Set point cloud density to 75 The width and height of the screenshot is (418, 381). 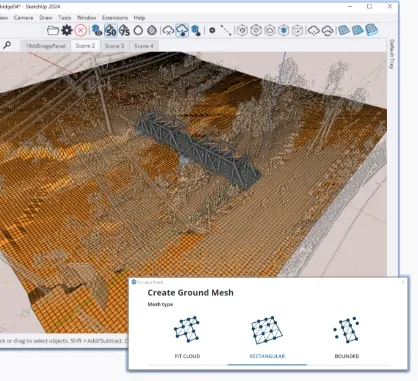click(x=124, y=31)
